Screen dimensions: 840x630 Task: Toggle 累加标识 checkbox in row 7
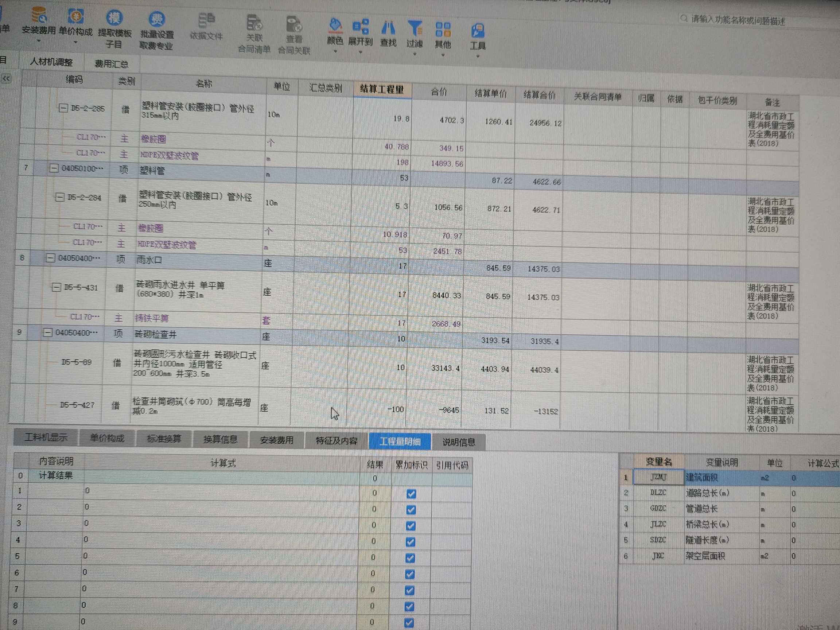click(409, 591)
